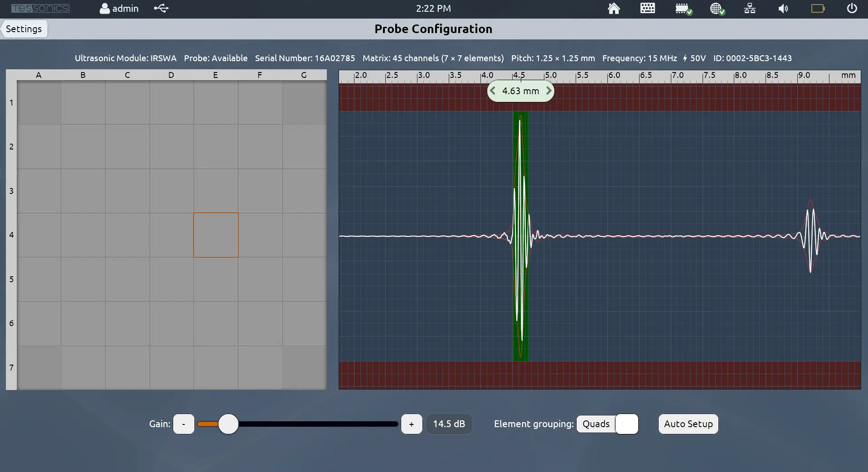Image resolution: width=868 pixels, height=472 pixels.
Task: Click the 14.5 dB gain value field
Action: pos(449,424)
